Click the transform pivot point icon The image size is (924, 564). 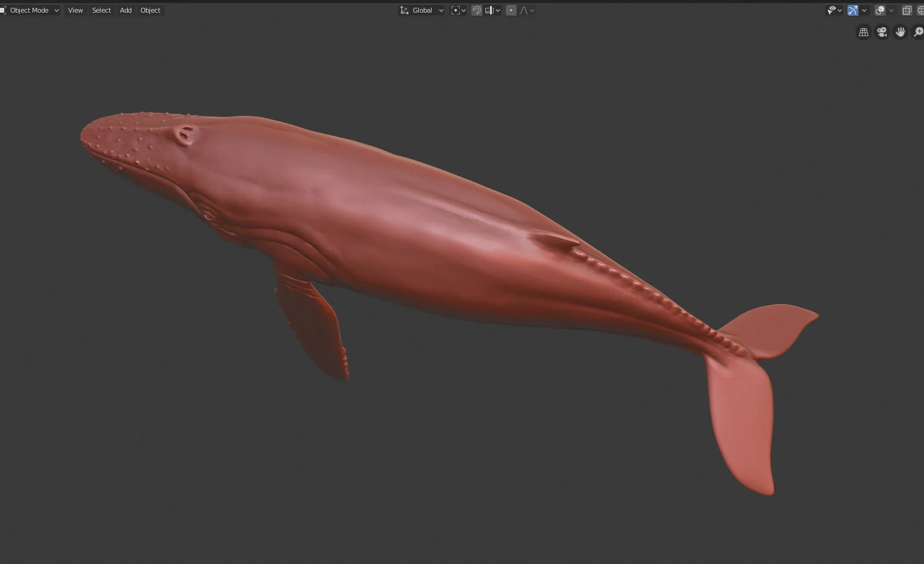coord(455,10)
